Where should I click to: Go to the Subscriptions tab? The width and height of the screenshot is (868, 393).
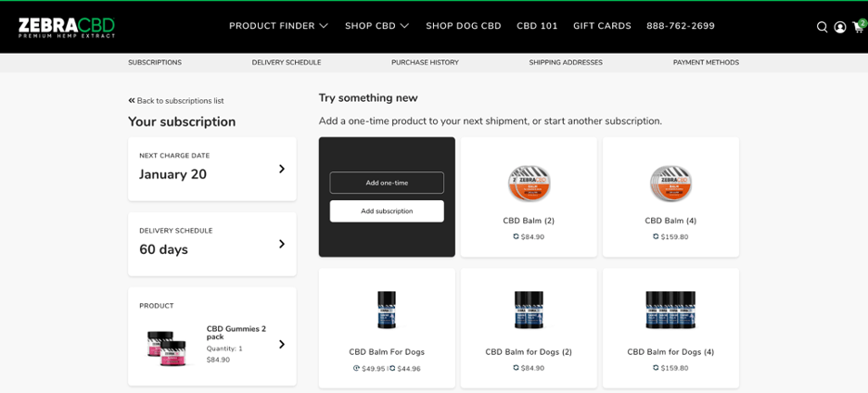click(155, 63)
